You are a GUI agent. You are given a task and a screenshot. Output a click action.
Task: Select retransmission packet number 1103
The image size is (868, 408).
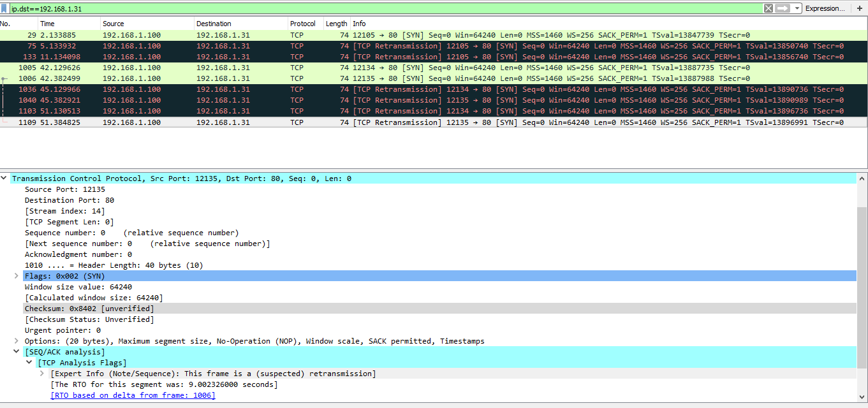pos(434,111)
